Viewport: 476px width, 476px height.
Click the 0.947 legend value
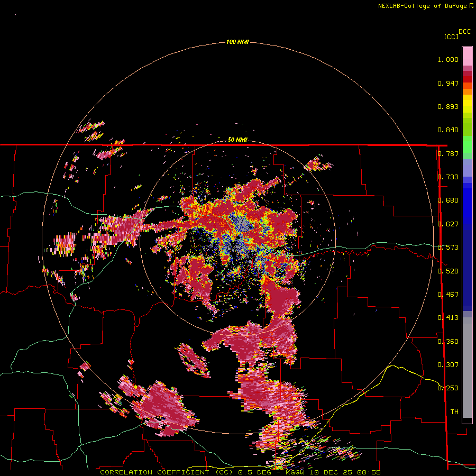[448, 83]
